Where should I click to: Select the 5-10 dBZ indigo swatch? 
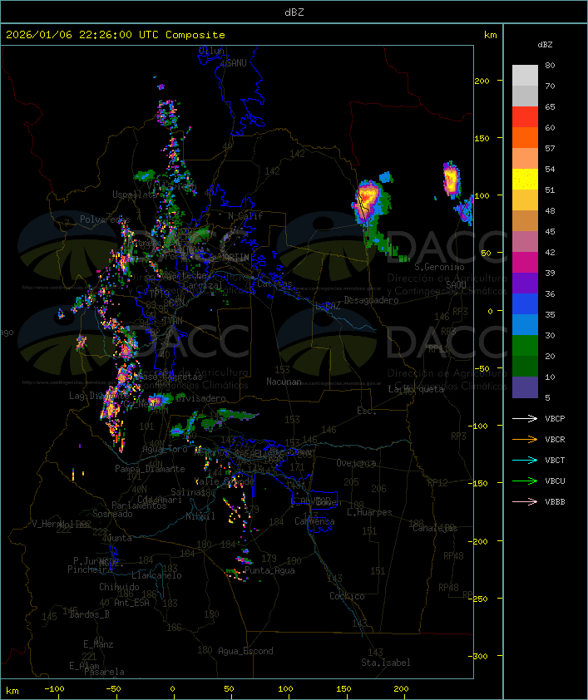pos(525,387)
